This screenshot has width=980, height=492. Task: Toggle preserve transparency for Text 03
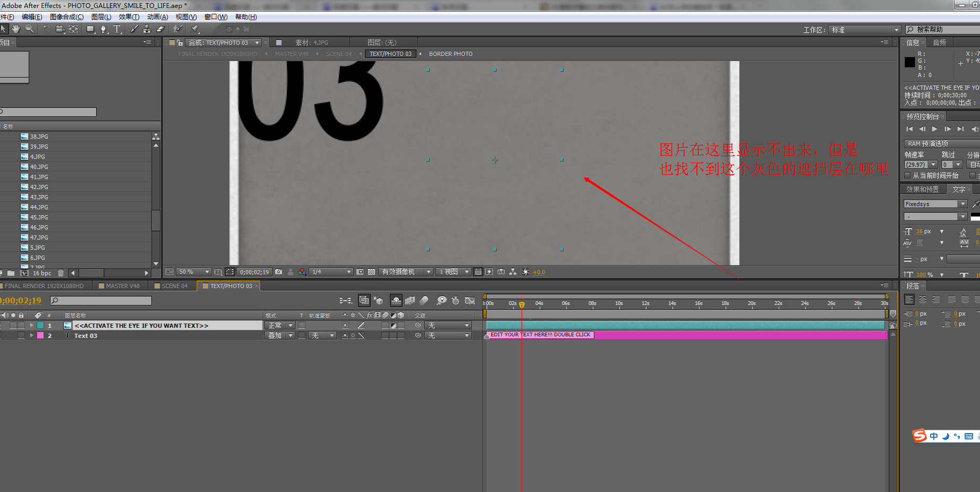tap(302, 335)
